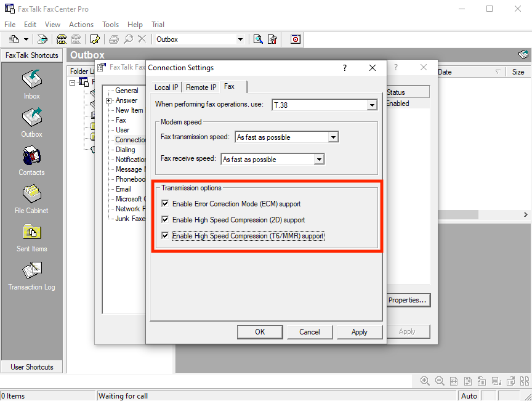Select Dialing in the options tree
532x401 pixels.
(x=125, y=150)
